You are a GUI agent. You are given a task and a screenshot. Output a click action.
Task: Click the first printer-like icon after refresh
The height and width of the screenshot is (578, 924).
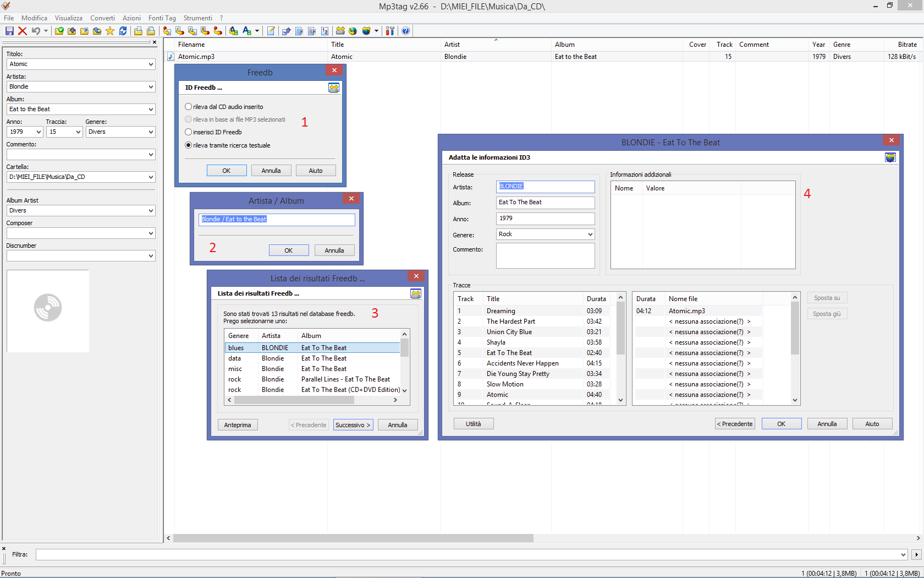(138, 31)
